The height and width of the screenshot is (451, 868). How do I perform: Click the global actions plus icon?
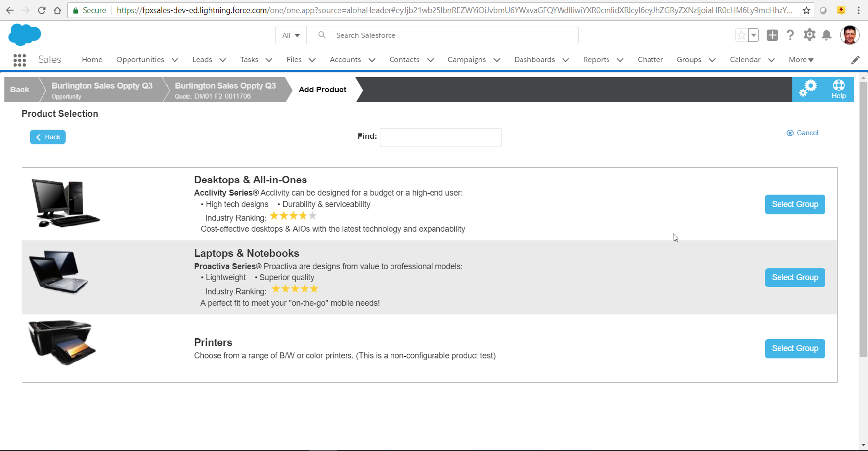click(772, 35)
